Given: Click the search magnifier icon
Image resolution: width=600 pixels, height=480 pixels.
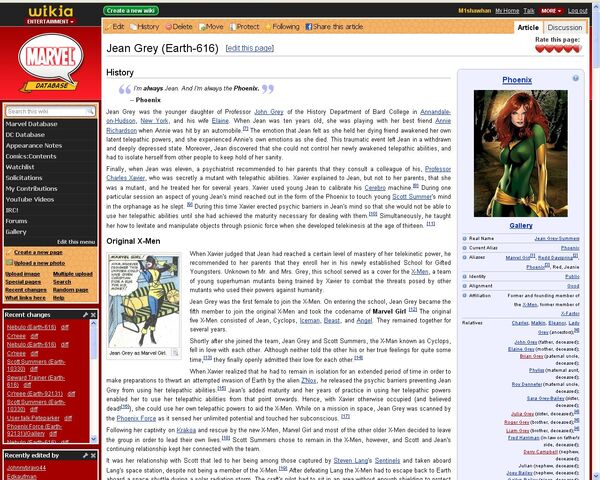Looking at the screenshot, I should (90, 111).
